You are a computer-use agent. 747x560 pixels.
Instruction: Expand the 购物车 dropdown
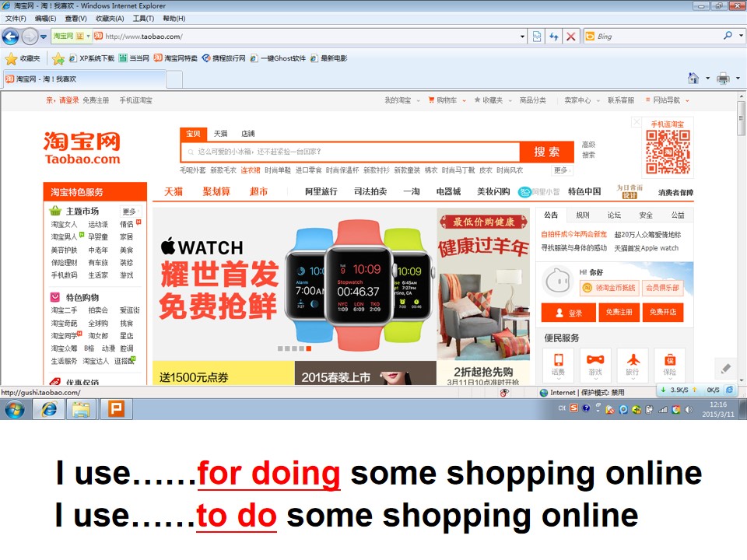(464, 100)
